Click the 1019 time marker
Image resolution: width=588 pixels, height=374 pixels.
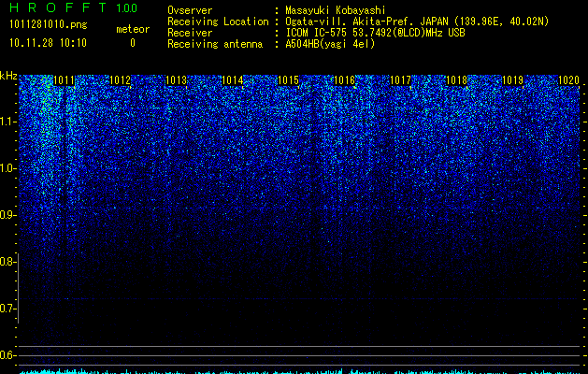coord(512,80)
